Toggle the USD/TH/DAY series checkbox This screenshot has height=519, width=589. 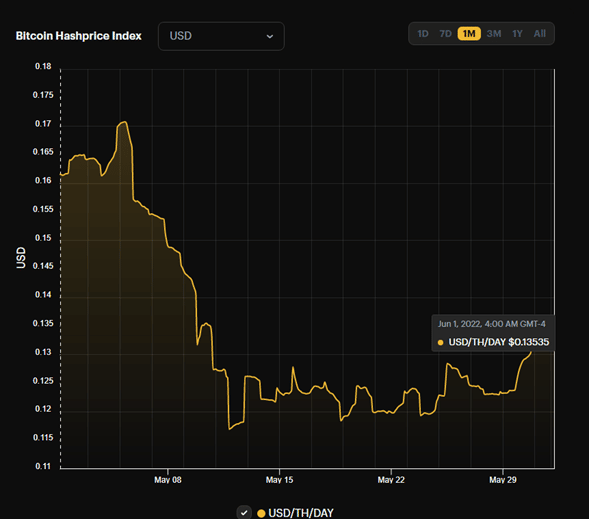tap(244, 513)
